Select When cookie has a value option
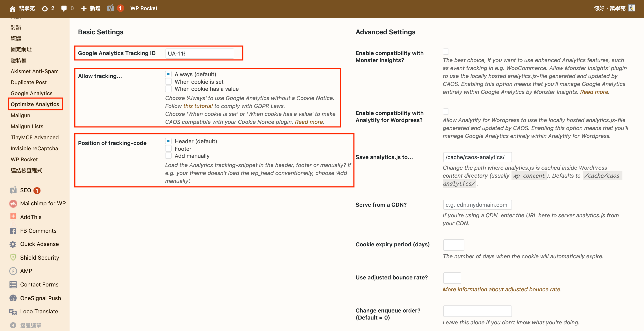 coord(168,89)
